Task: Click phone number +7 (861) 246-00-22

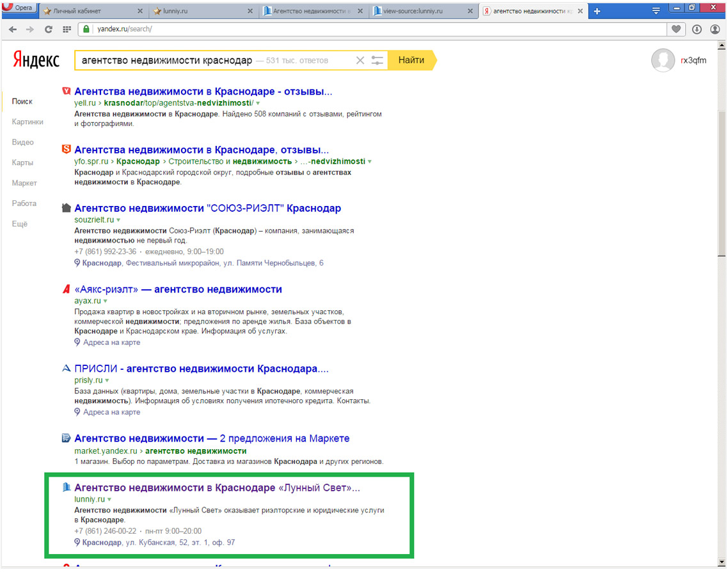Action: click(x=106, y=531)
